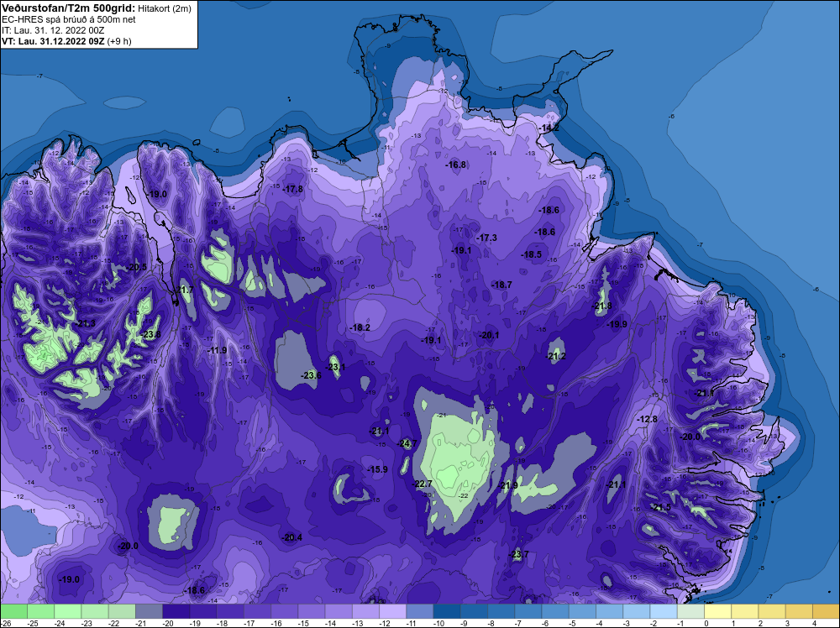Click the -20.1 temperature label
The width and height of the screenshot is (840, 628).
click(489, 335)
